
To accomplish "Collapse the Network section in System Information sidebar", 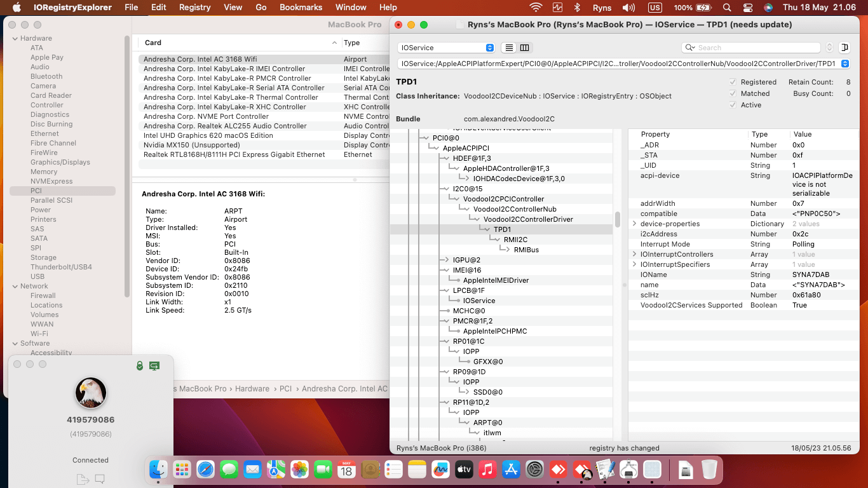I will click(x=15, y=286).
